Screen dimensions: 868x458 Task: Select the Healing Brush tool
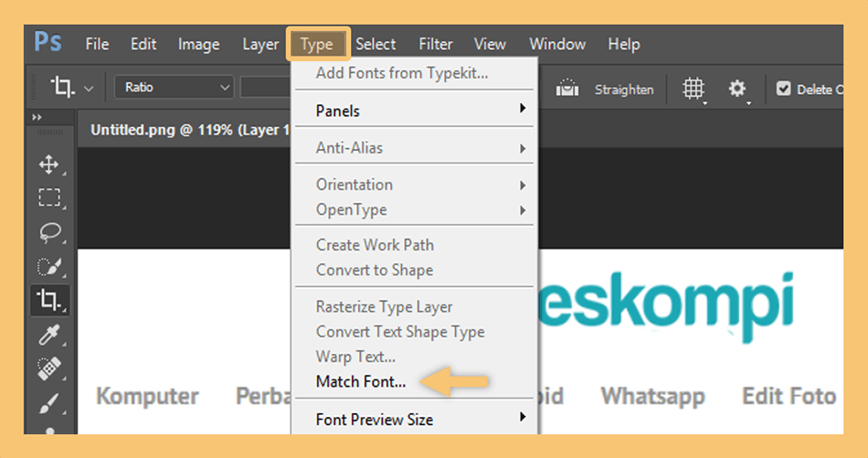pos(49,368)
